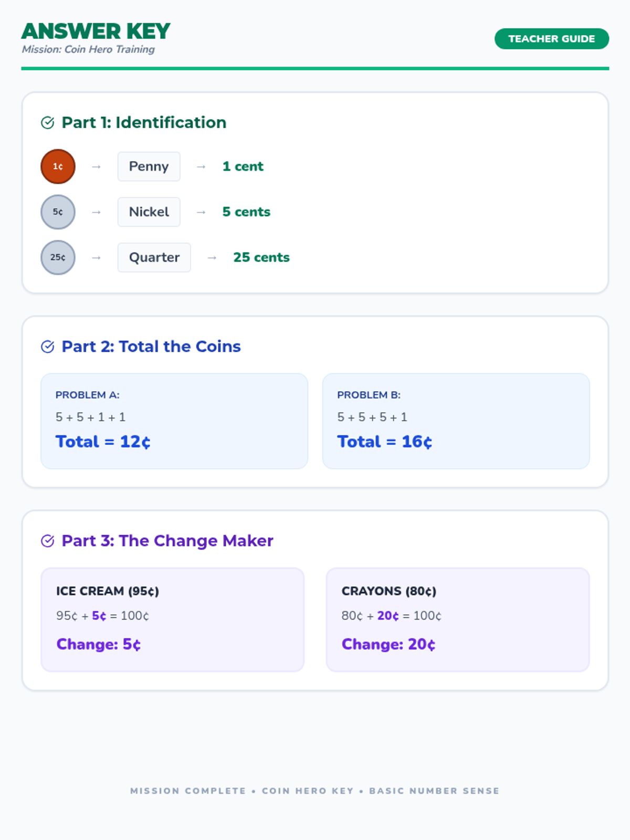Click the Crayons (80¢) card title

(x=389, y=591)
